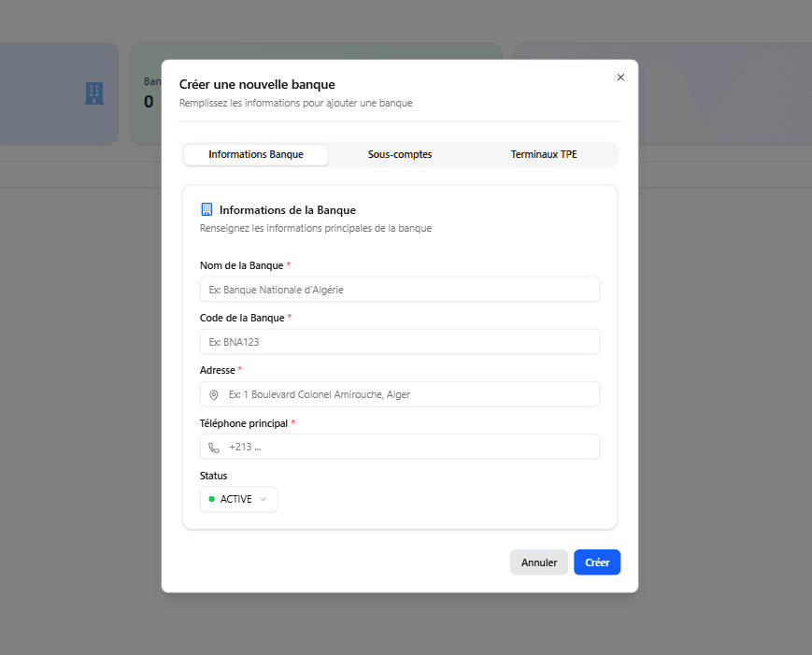
Task: Click the Annuler button
Action: coord(538,562)
